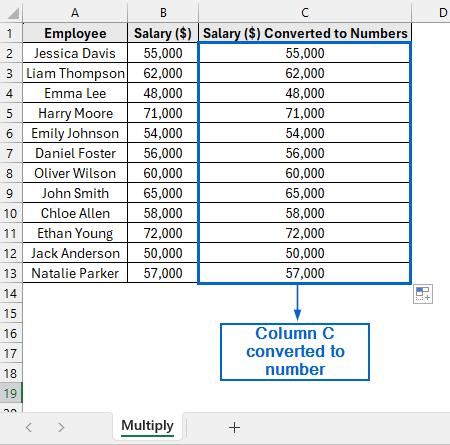The height and width of the screenshot is (445, 450).
Task: Click 56,000 in column C
Action: [x=305, y=153]
